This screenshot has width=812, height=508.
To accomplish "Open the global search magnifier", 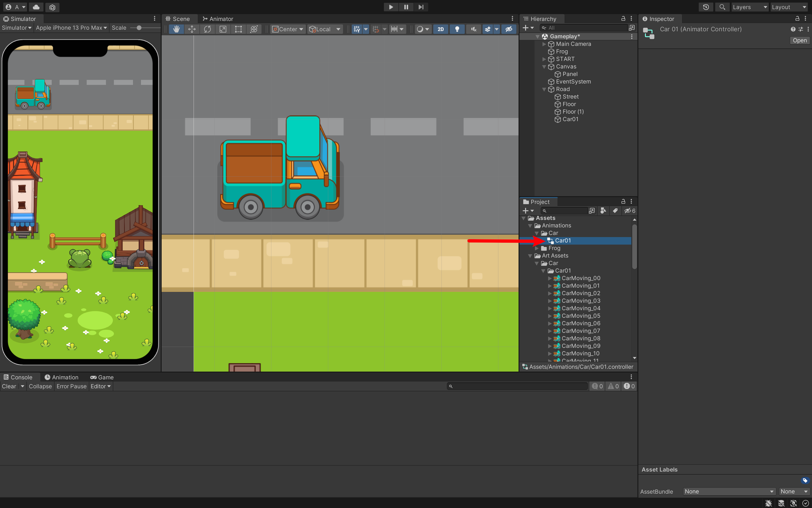I will coord(722,7).
